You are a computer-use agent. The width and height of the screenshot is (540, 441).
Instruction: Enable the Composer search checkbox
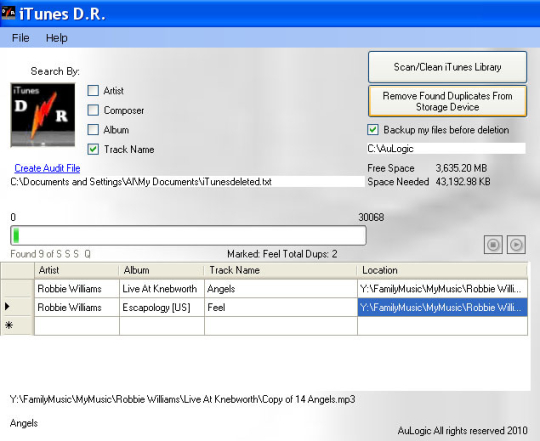tap(93, 110)
